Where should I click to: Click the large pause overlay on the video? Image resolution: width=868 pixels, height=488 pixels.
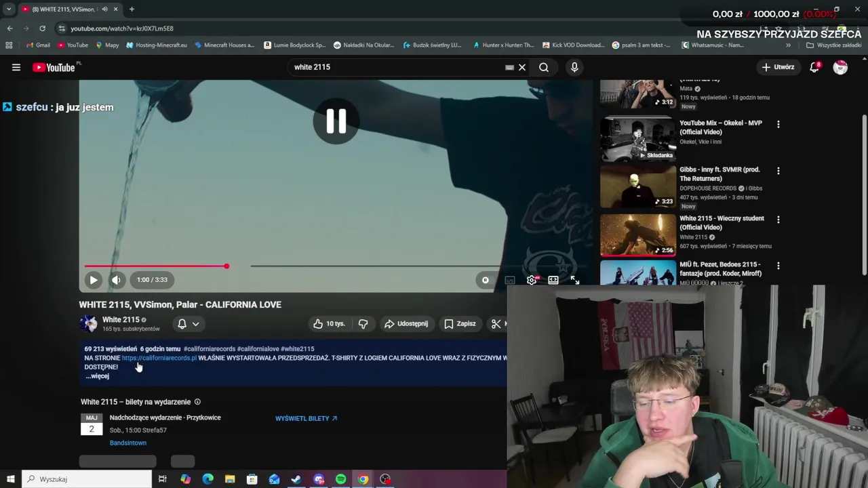click(336, 121)
